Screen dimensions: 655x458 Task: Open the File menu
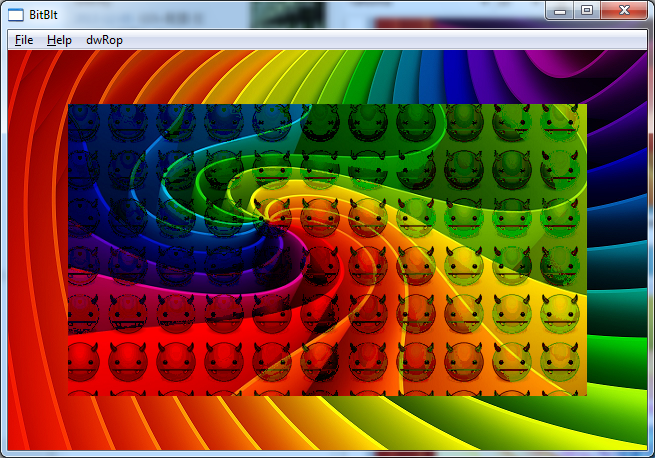[24, 40]
